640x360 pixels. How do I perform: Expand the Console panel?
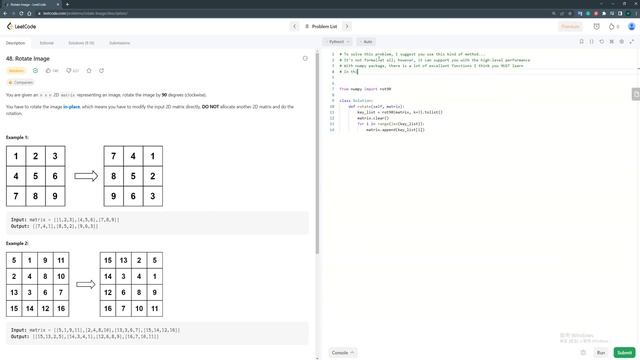coord(342,353)
